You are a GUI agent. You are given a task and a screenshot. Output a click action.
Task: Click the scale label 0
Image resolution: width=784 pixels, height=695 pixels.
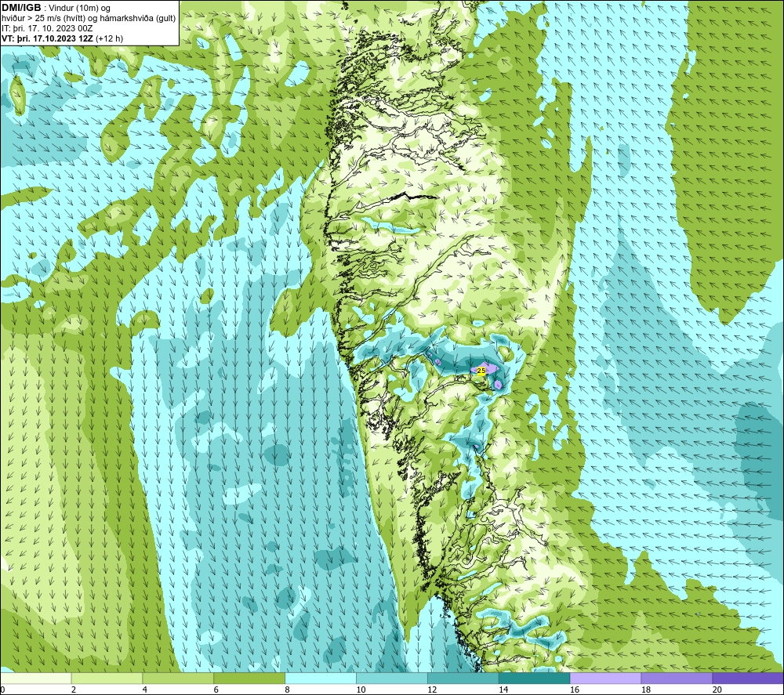click(x=2, y=690)
